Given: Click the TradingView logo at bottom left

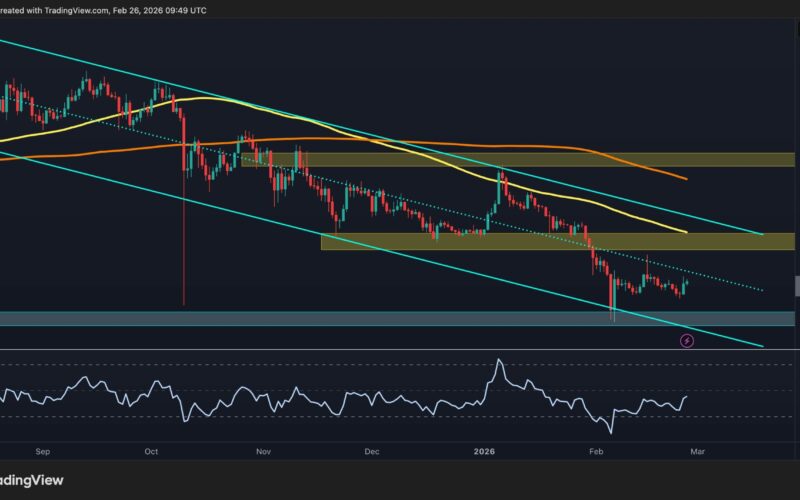Looking at the screenshot, I should click(32, 481).
